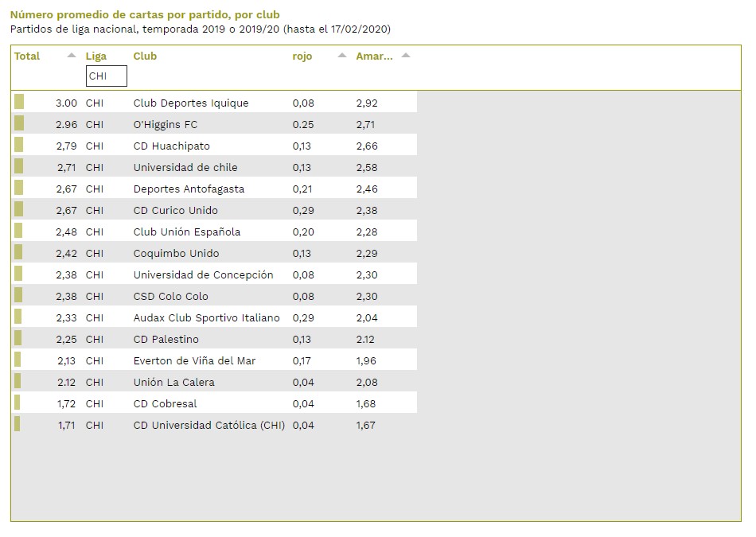Click CSD Colo Colo club entry
756x537 pixels.
click(171, 297)
